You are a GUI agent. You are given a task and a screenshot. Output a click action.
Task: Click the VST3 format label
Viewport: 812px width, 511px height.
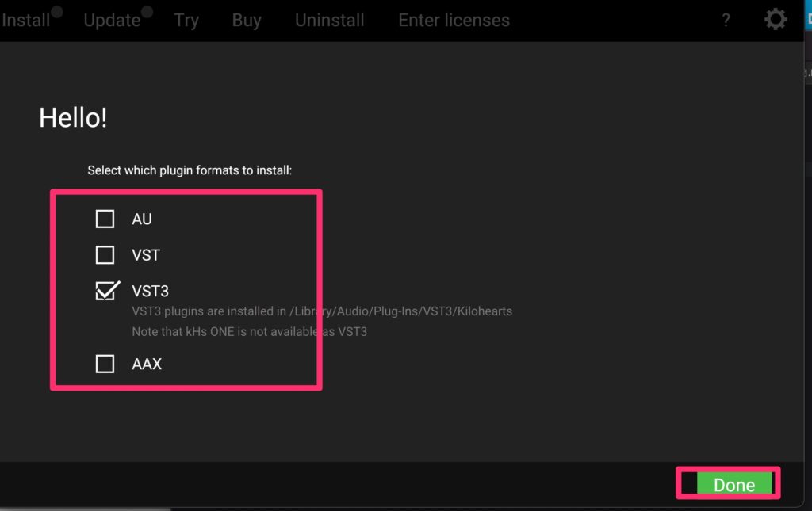151,292
